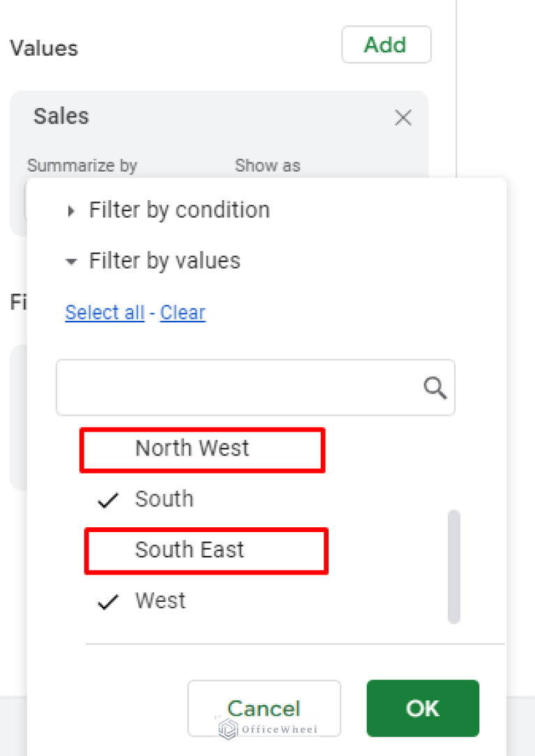Screen dimensions: 535x756
Task: Click the Values section heading
Action: pyautogui.click(x=44, y=48)
